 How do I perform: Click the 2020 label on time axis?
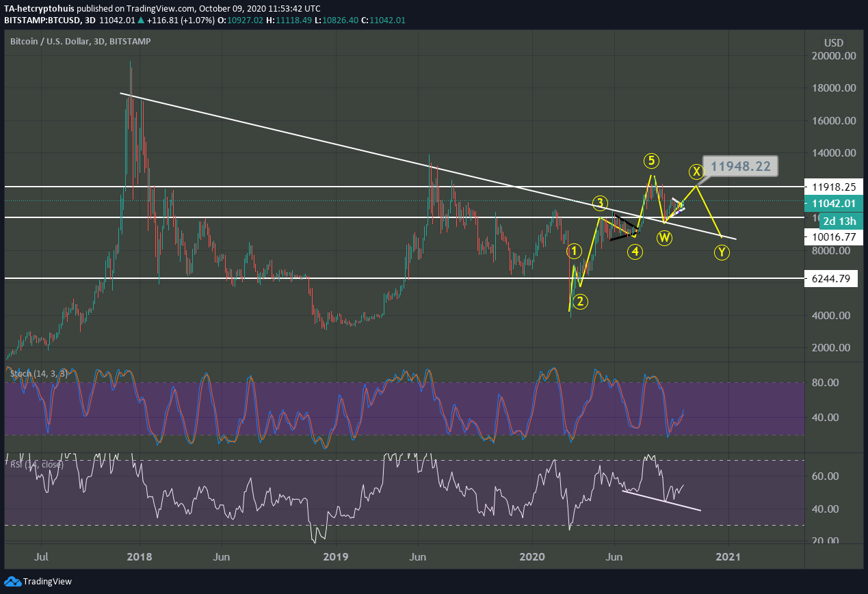coord(533,557)
